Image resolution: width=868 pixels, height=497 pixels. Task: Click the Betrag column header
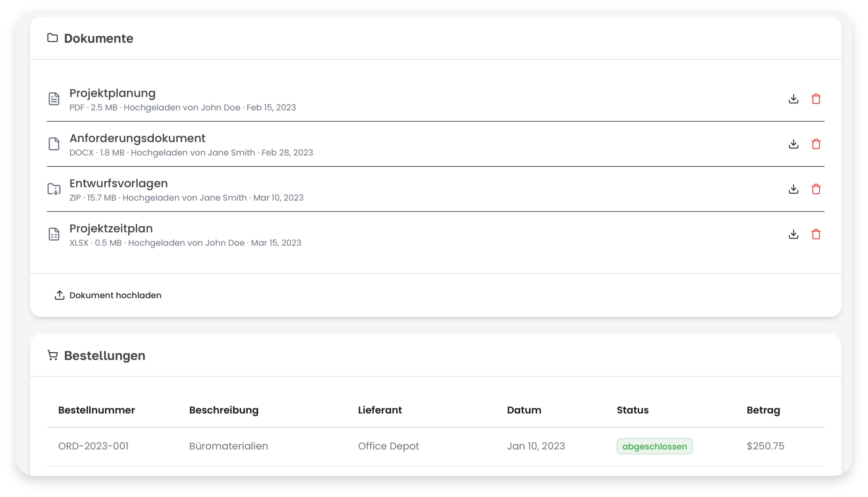click(x=763, y=410)
